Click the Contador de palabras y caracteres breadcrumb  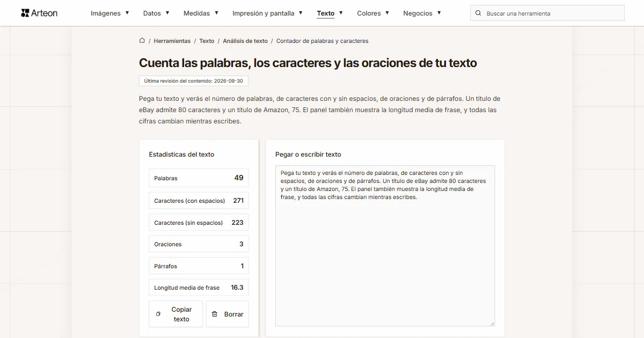tap(323, 41)
